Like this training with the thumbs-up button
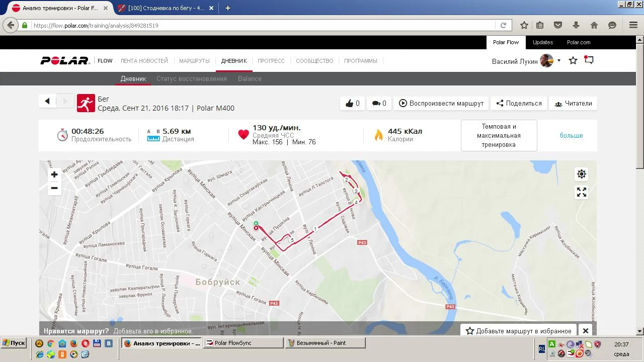Screen dimensions: 644x362 point(352,103)
